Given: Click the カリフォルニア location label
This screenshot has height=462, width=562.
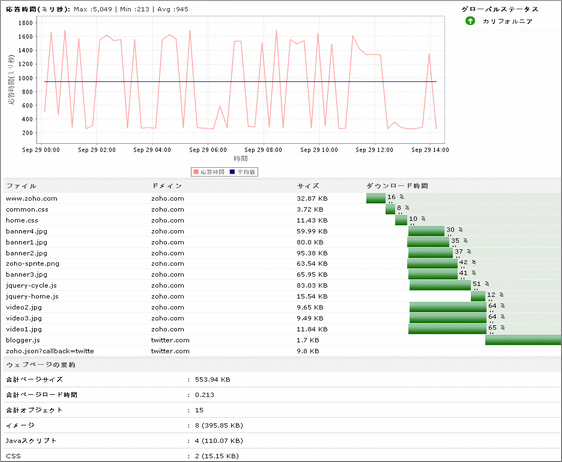Looking at the screenshot, I should [x=507, y=22].
